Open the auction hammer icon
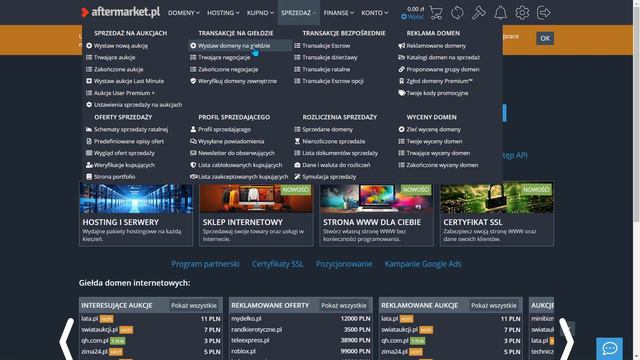 (479, 13)
